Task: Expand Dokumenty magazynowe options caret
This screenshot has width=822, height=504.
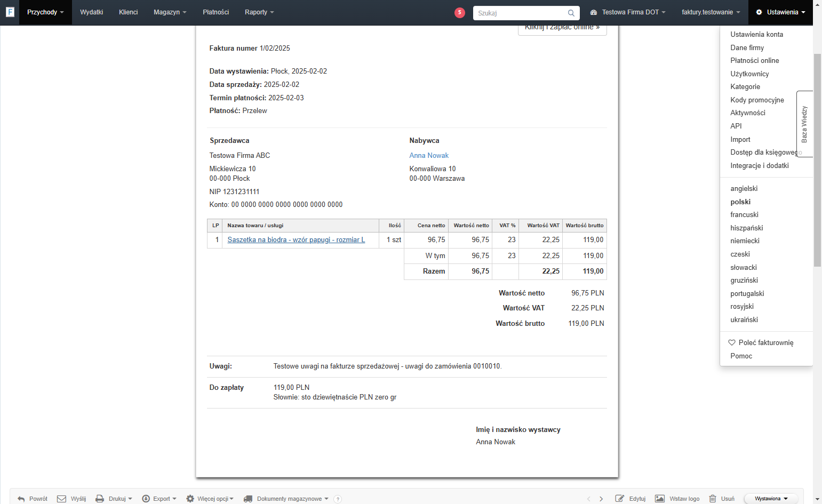Action: click(x=326, y=499)
